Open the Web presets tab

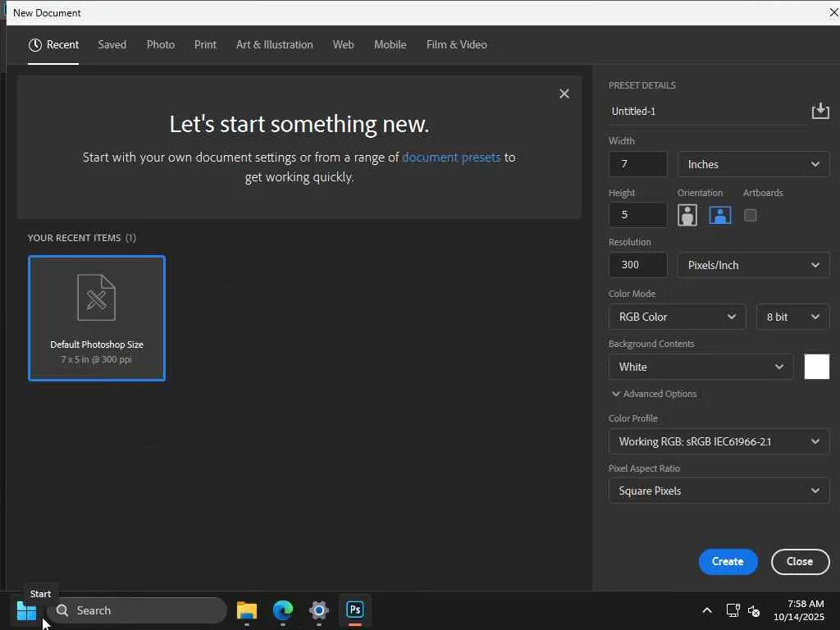(x=344, y=44)
